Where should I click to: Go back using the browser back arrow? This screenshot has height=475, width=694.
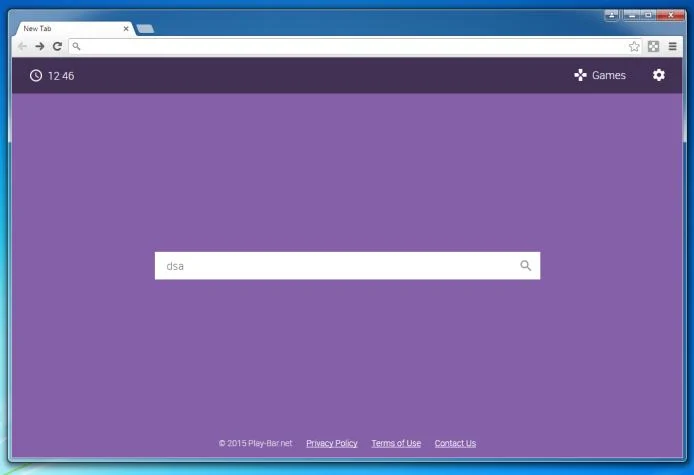22,46
